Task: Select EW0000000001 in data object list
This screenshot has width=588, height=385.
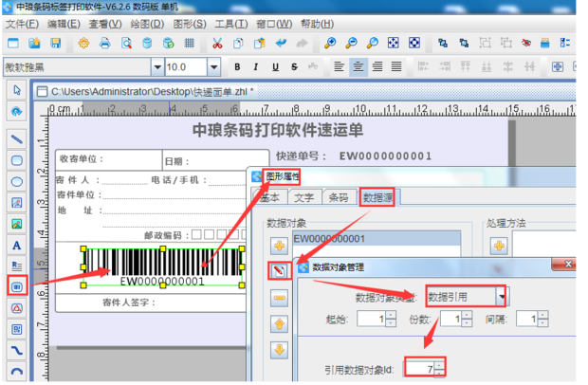Action: pos(342,238)
